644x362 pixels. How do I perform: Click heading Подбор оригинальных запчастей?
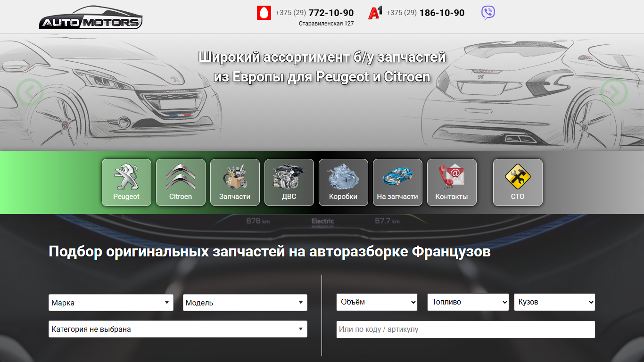(x=270, y=251)
